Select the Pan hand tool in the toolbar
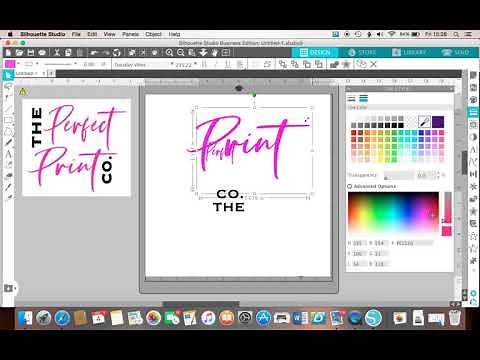The width and height of the screenshot is (480, 360). (x=215, y=52)
